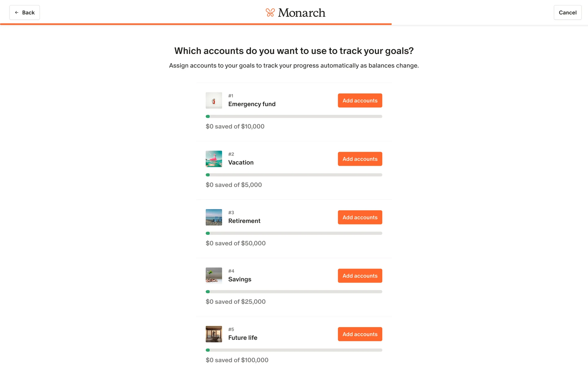This screenshot has width=588, height=368.
Task: Click the Vacation flamingo goal image
Action: (214, 159)
